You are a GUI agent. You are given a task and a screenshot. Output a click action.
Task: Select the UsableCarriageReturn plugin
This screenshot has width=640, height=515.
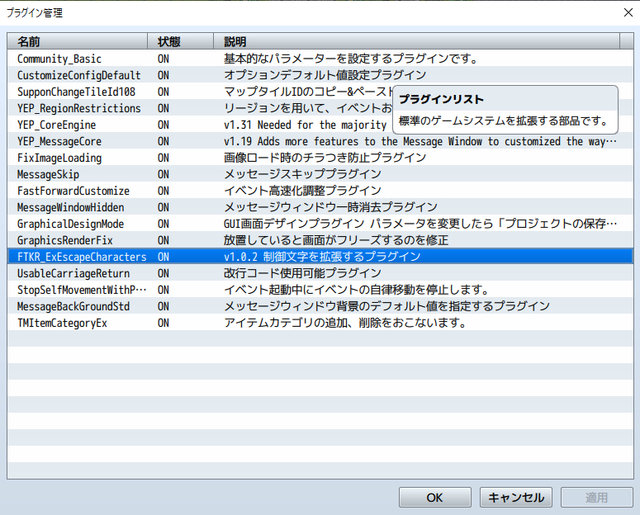(x=320, y=273)
